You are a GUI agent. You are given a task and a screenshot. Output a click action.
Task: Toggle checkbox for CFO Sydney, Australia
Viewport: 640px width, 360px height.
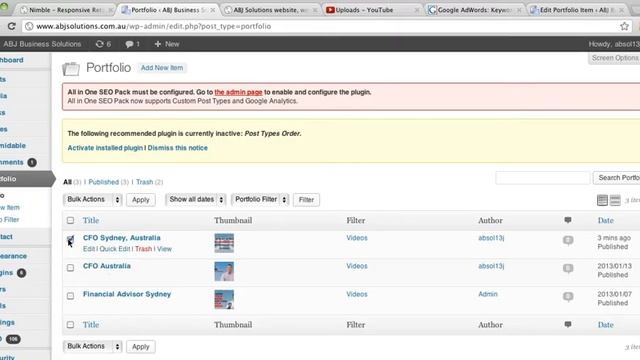tap(70, 240)
